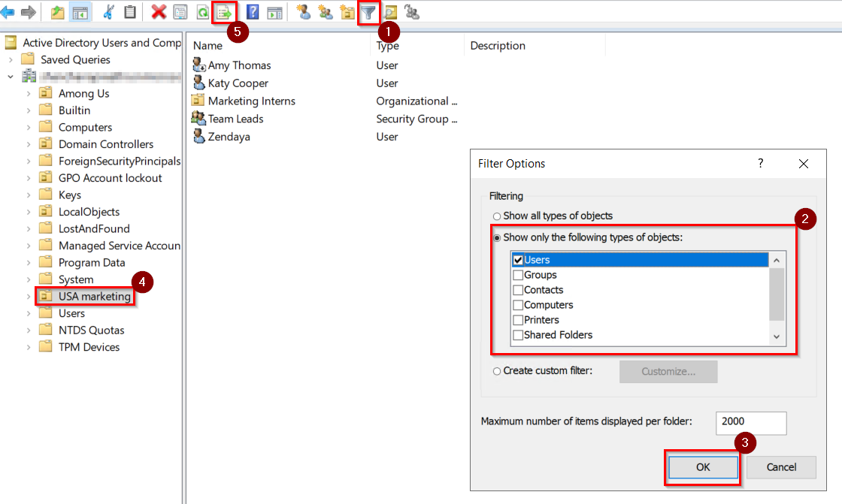Open Help with the question mark icon

[x=253, y=12]
